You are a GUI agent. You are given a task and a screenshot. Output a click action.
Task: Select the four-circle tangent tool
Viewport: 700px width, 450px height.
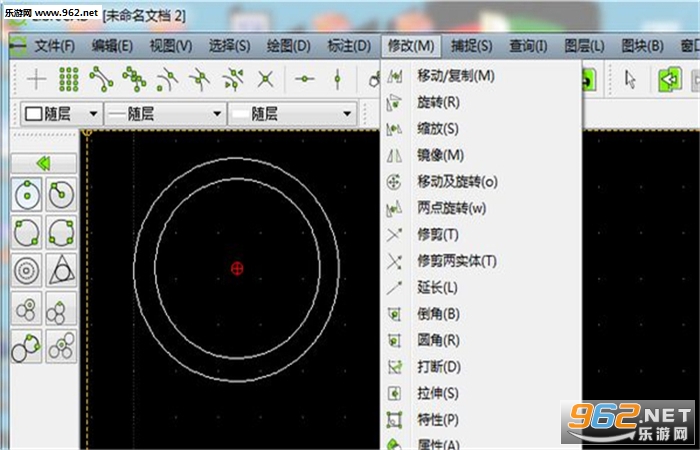click(x=61, y=346)
